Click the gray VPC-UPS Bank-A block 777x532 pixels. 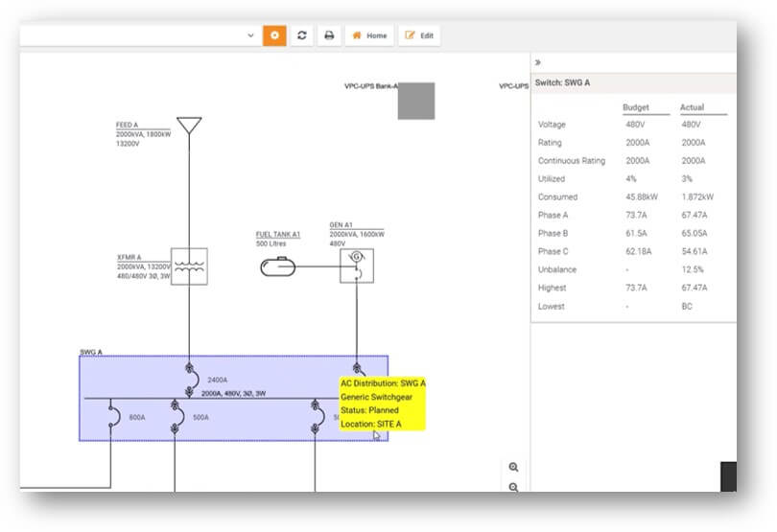point(416,101)
